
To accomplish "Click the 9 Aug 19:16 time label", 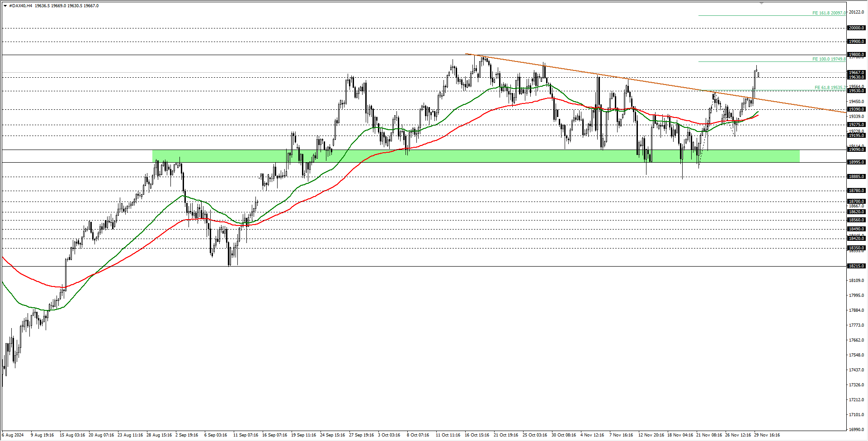I will 42,435.
